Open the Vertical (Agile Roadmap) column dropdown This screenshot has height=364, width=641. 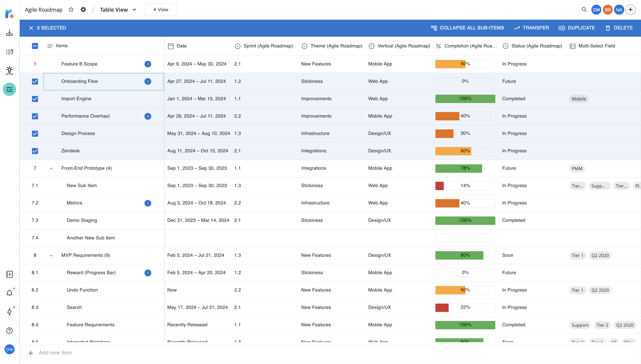371,46
